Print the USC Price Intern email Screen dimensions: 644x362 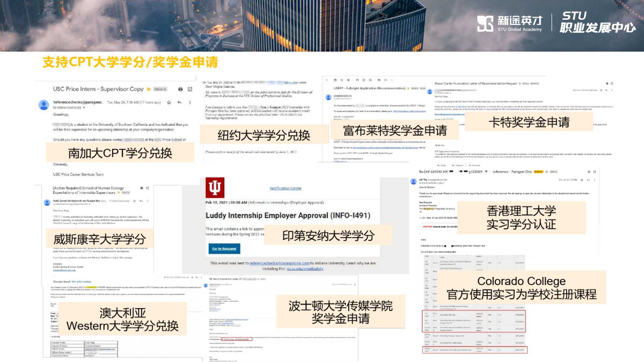pos(180,89)
